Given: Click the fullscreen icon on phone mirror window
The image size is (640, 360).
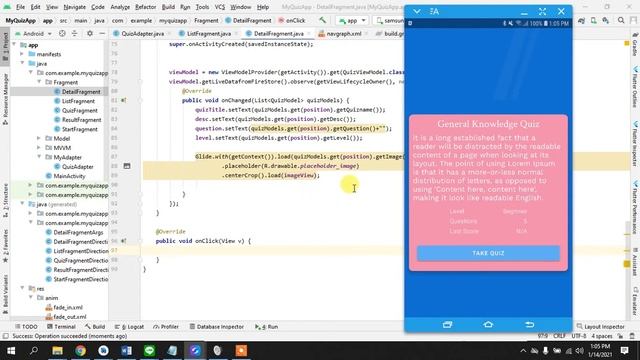Looking at the screenshot, I should pos(542,11).
